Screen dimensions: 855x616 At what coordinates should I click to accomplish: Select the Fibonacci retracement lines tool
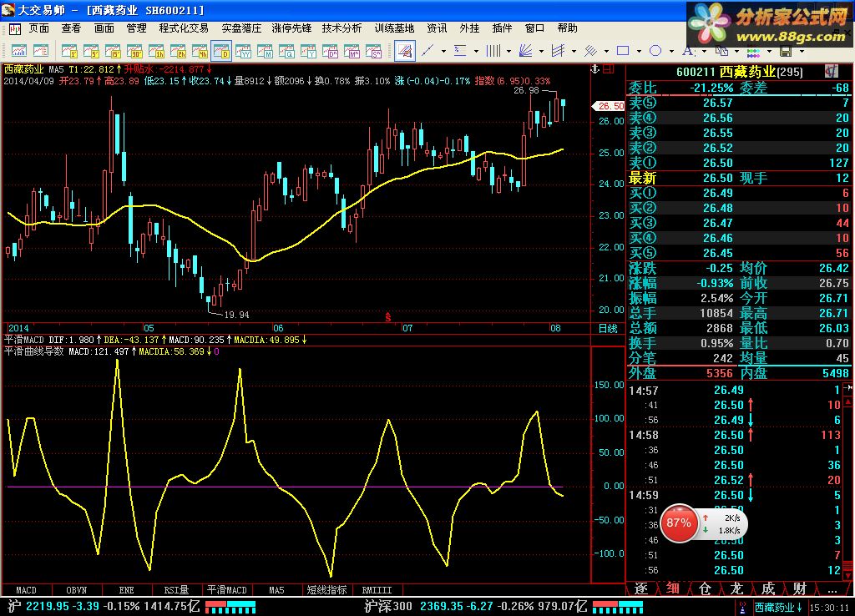[461, 51]
